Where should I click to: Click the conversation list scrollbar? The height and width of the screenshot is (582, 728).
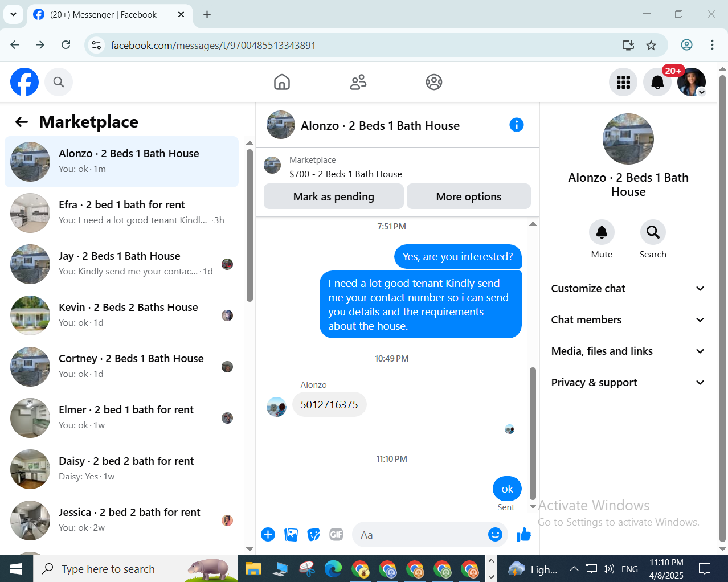click(x=250, y=225)
